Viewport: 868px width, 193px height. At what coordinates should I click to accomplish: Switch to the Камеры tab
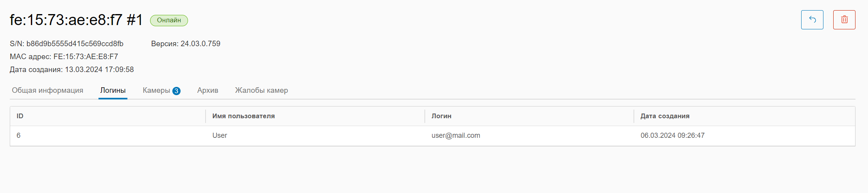pyautogui.click(x=156, y=90)
